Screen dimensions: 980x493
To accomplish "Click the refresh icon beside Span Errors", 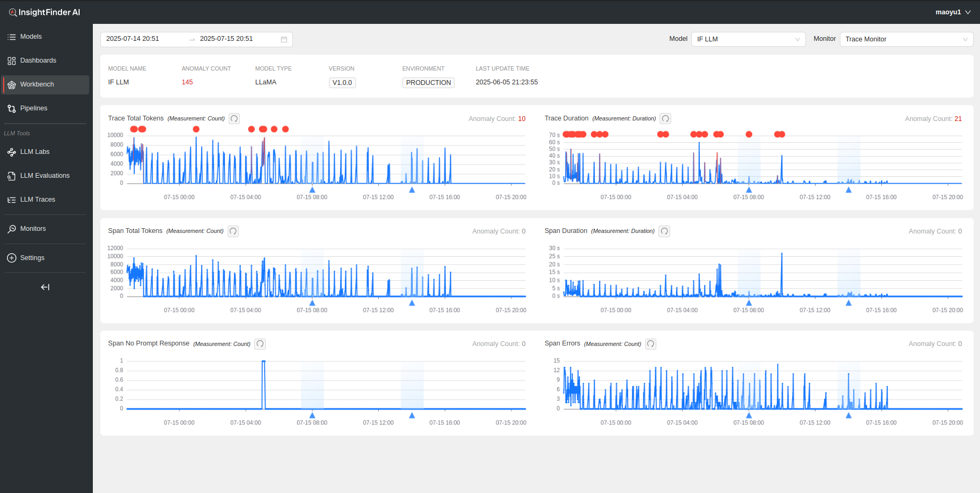I will coord(651,344).
